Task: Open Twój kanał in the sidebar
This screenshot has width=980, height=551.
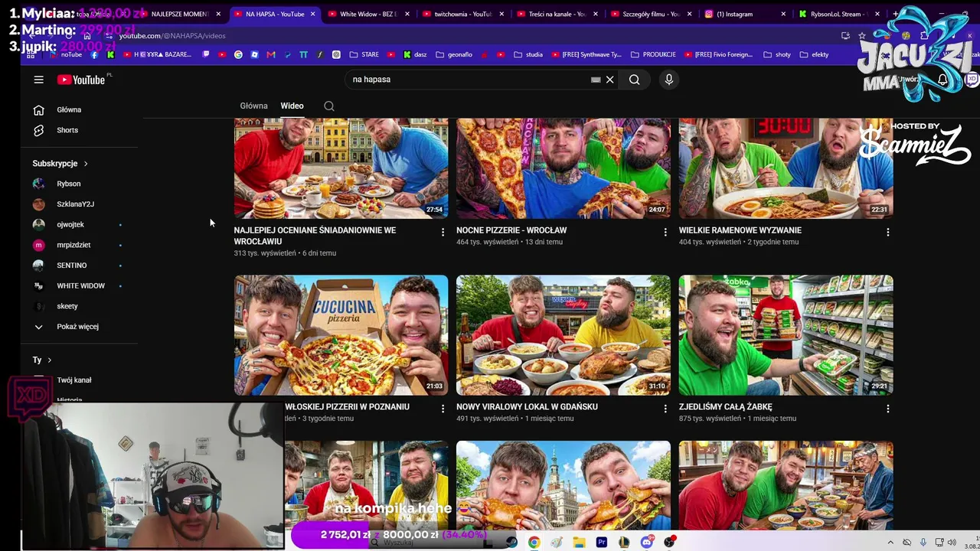Action: pyautogui.click(x=73, y=380)
